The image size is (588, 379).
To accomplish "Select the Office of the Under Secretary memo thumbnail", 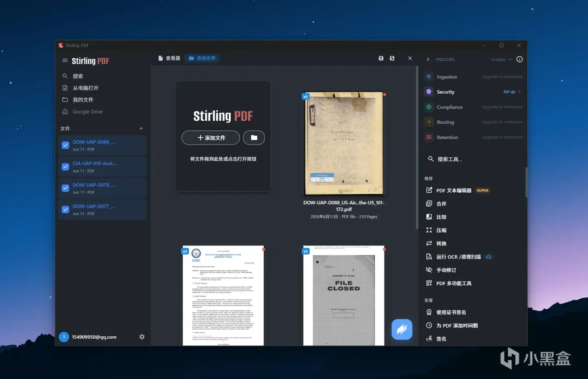I will (223, 295).
